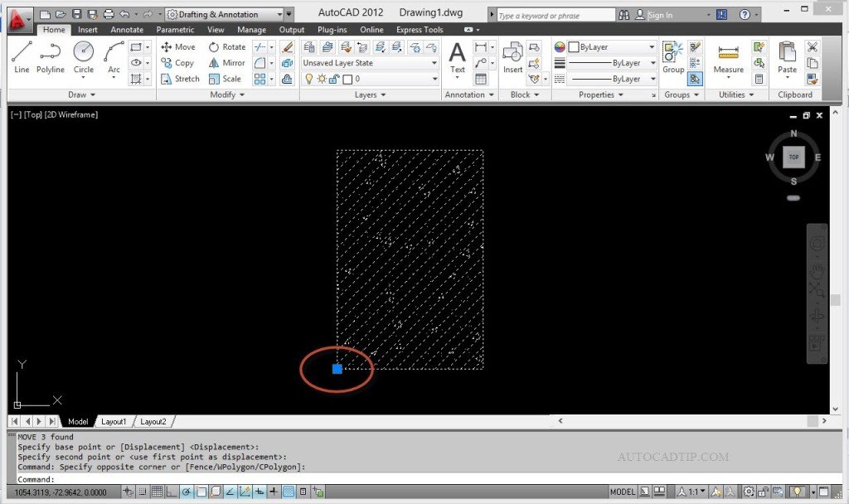This screenshot has height=504, width=849.
Task: Activate the Rotate command
Action: coord(227,47)
